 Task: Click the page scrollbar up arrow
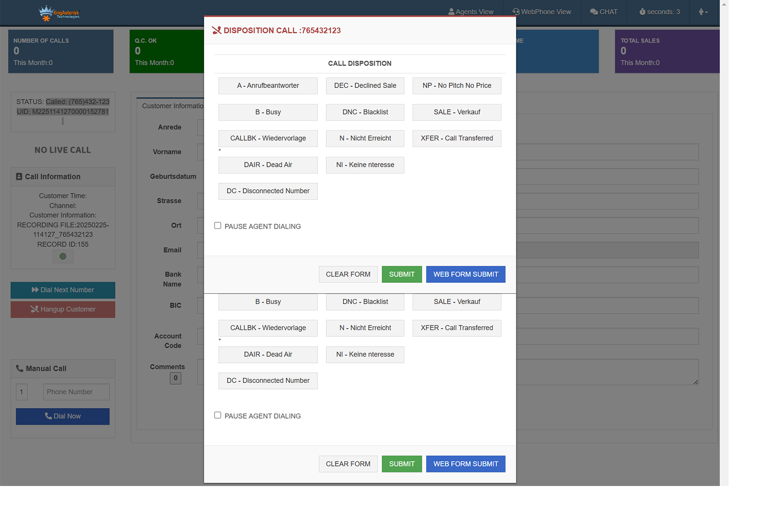tap(724, 4)
